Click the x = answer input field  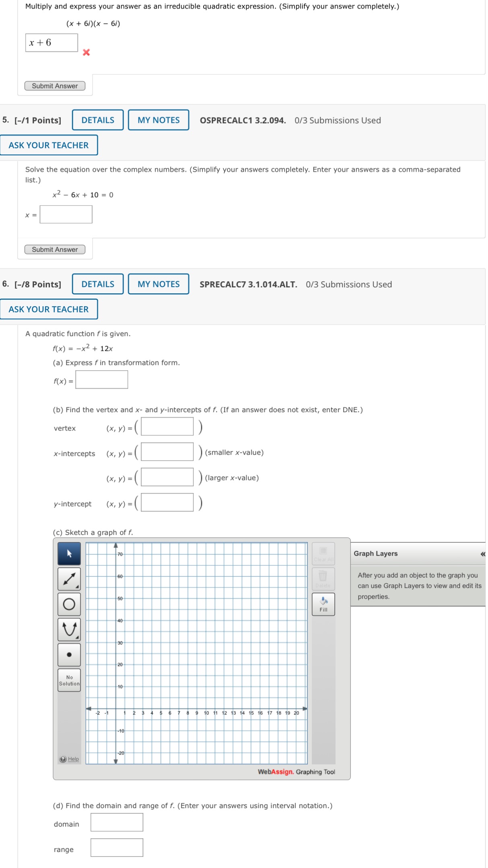(66, 214)
